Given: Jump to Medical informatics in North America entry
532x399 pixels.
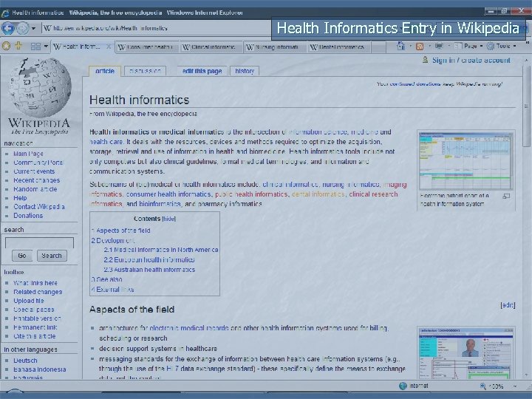Looking at the screenshot, I should pos(161,250).
